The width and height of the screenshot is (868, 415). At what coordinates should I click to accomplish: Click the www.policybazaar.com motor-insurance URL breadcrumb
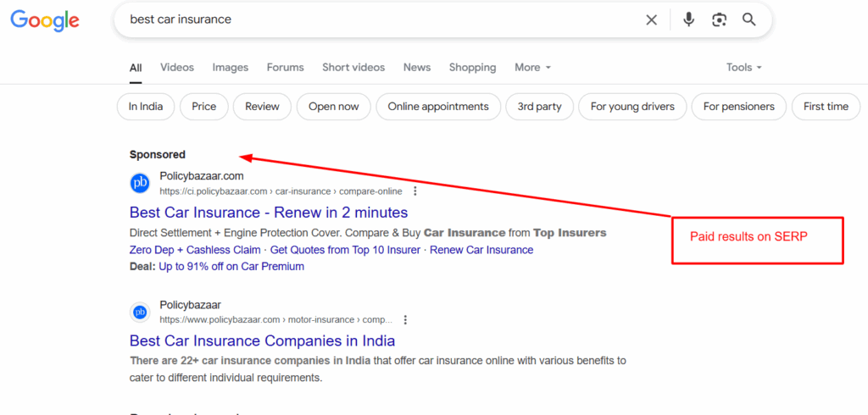[276, 320]
